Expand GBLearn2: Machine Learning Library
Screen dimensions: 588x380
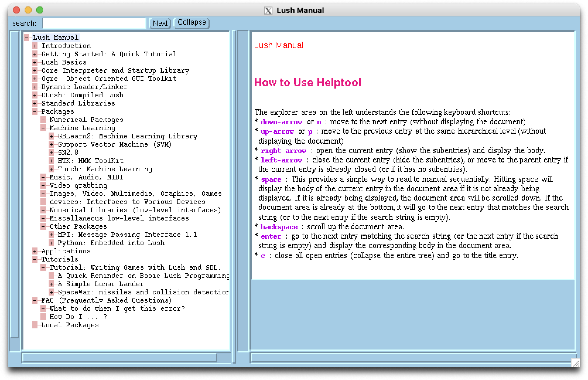(x=51, y=136)
